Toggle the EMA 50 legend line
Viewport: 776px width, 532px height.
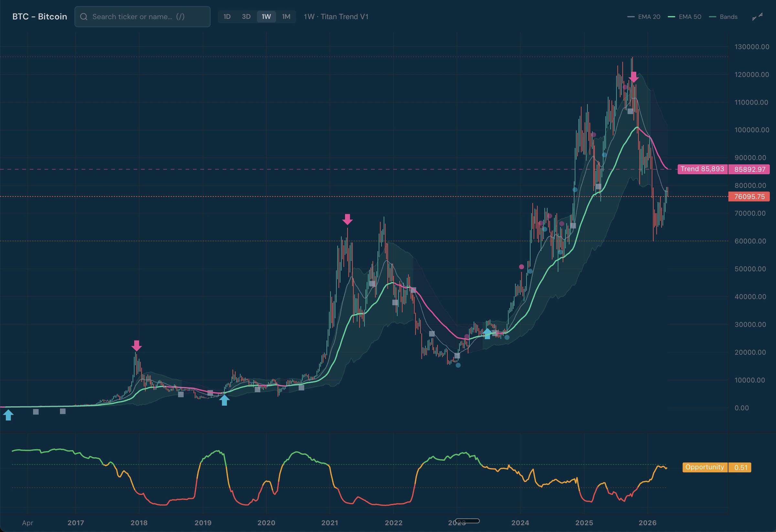685,17
